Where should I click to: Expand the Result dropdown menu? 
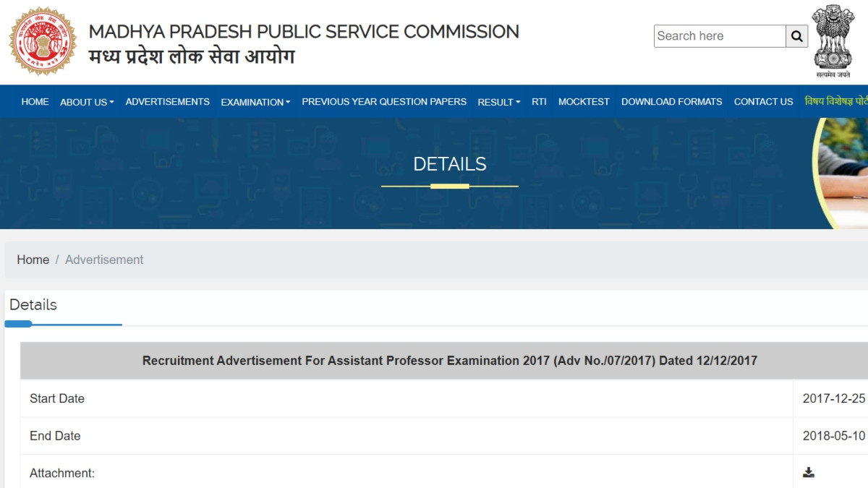498,102
